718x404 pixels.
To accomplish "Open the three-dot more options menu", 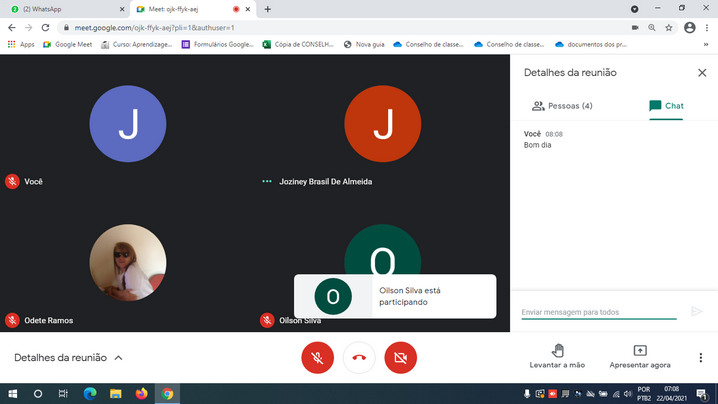I will (x=700, y=358).
